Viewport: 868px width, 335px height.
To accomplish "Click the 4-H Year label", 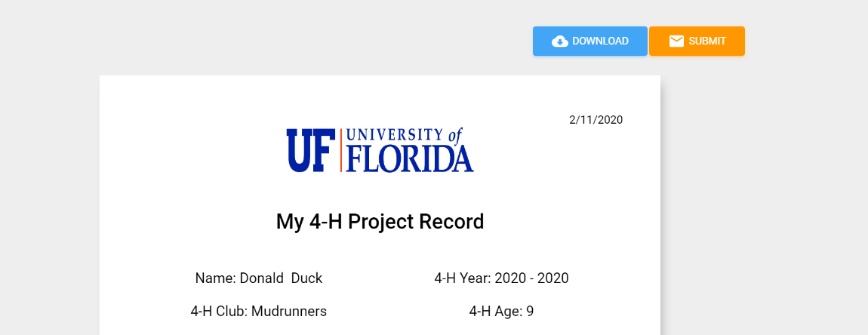I will [x=463, y=278].
